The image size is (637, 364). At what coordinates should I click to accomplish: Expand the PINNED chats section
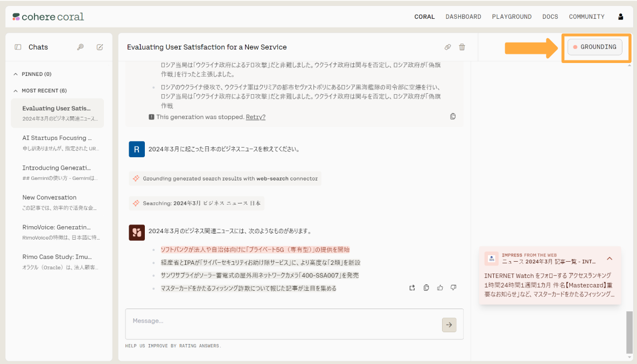coord(16,74)
